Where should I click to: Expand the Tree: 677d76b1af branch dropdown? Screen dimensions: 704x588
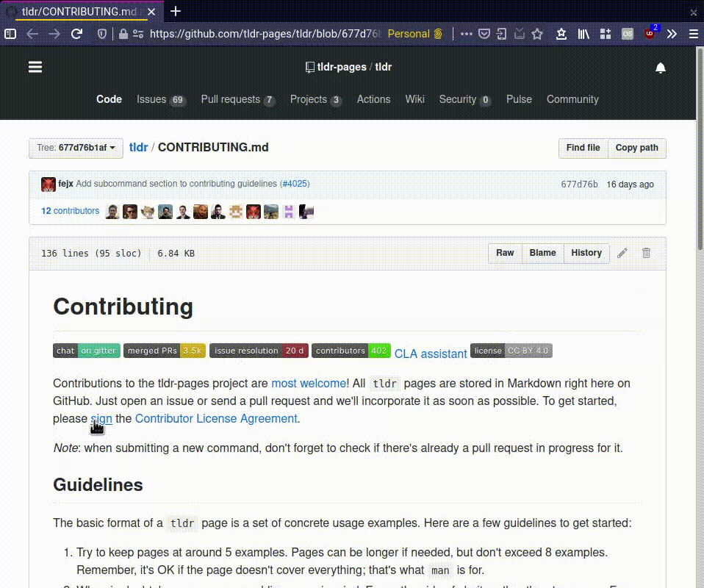[76, 148]
